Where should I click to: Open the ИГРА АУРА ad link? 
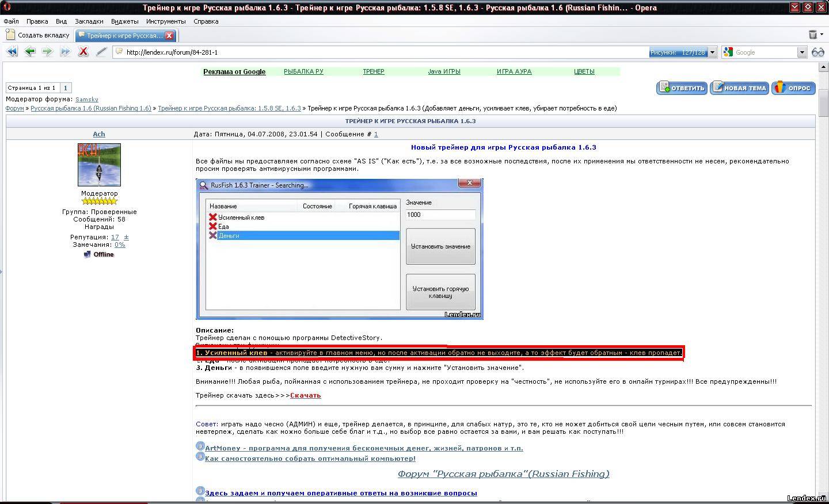point(514,71)
